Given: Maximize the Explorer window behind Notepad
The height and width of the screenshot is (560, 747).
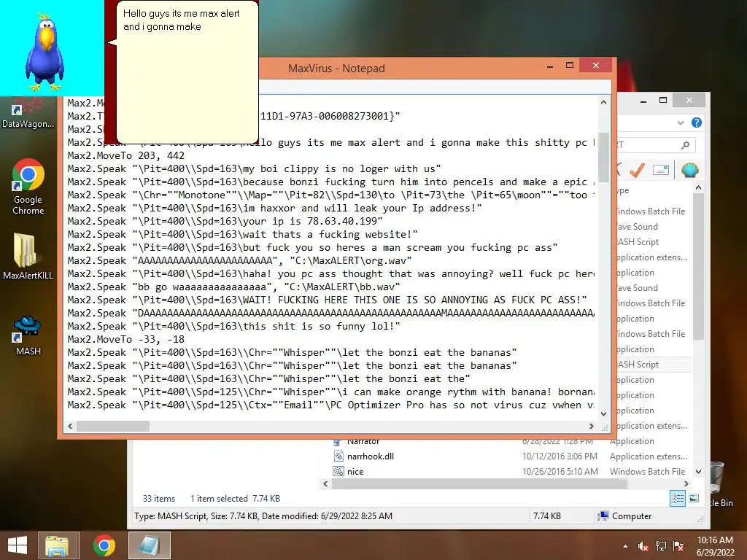Looking at the screenshot, I should pos(663,101).
